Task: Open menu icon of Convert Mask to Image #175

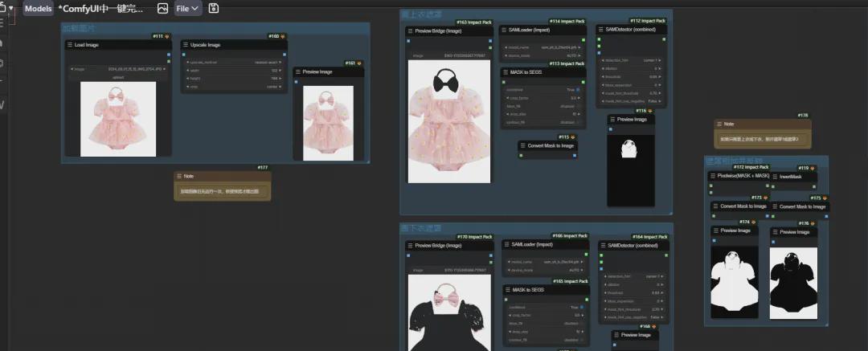Action: pos(775,206)
